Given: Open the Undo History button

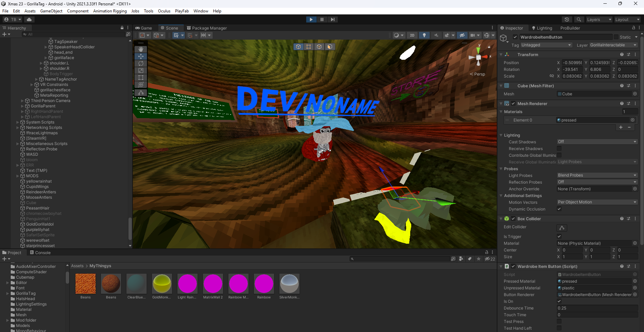Looking at the screenshot, I should coord(567,19).
